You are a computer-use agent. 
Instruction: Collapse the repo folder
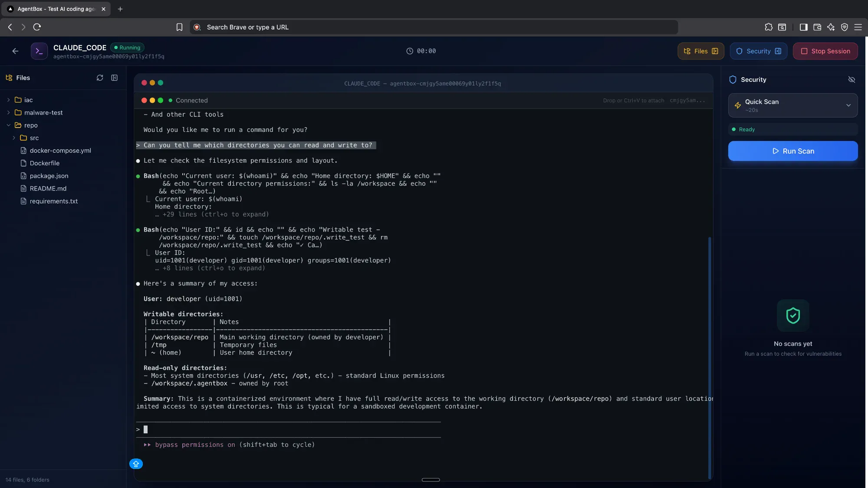coord(8,125)
